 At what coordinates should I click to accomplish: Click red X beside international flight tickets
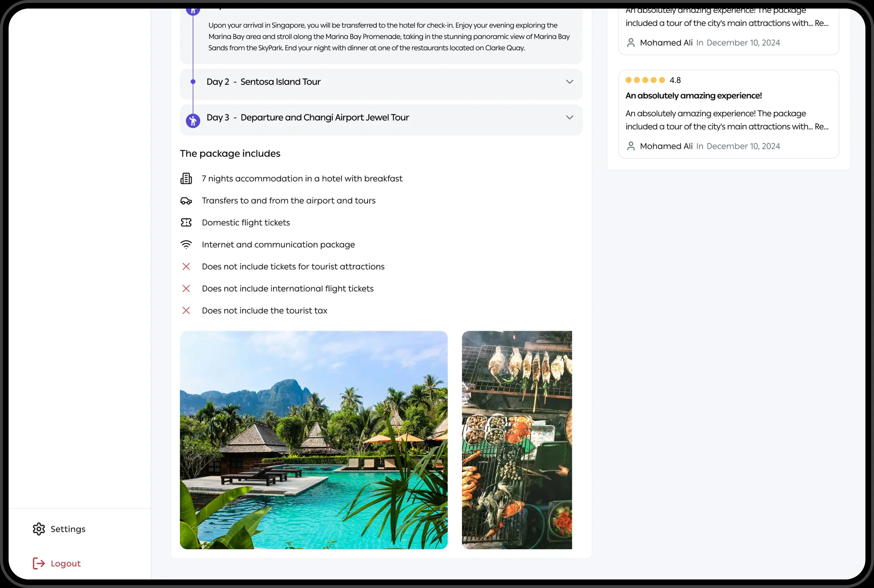186,288
